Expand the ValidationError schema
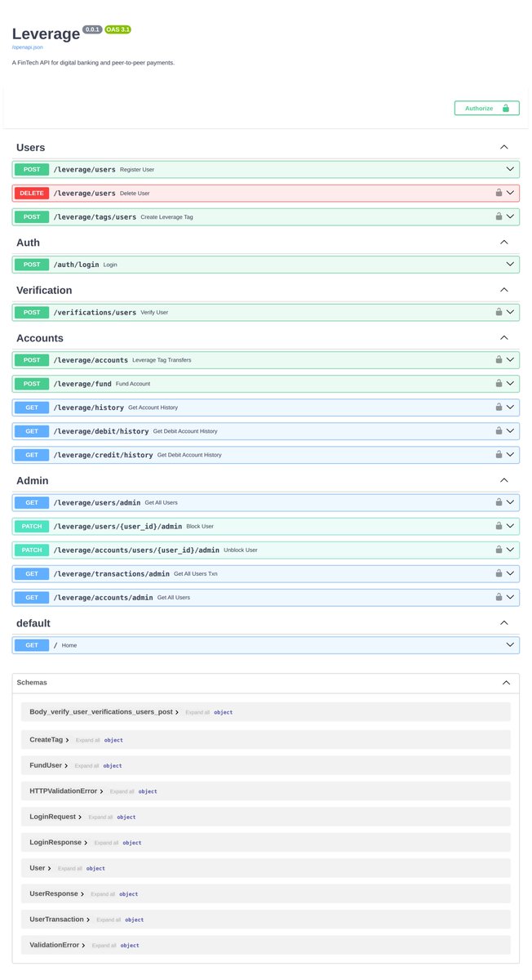The width and height of the screenshot is (532, 980). (58, 945)
